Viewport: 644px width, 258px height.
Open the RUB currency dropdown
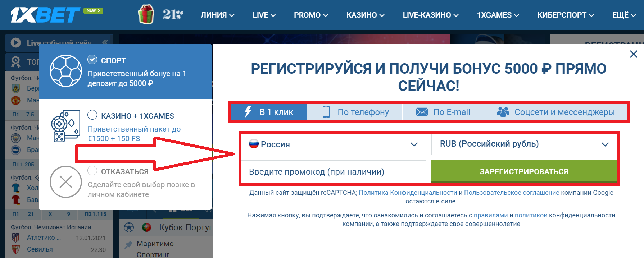[x=524, y=144]
